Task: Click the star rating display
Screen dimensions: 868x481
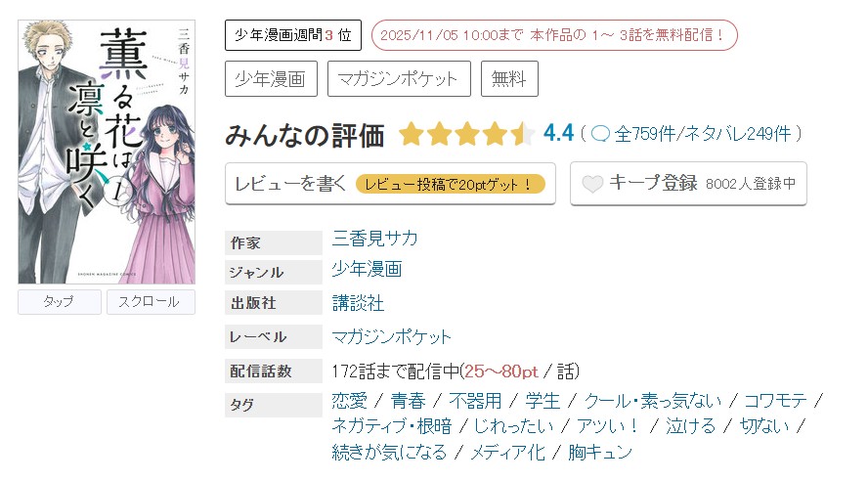Action: (x=466, y=134)
